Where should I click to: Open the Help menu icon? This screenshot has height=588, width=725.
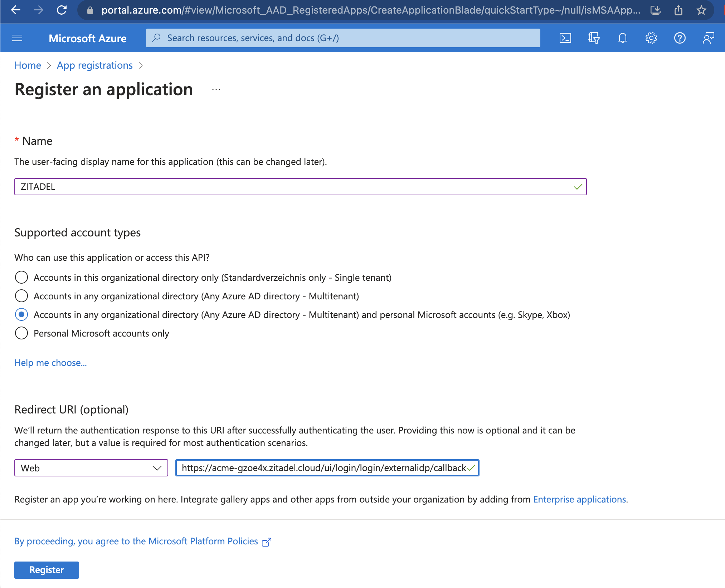pos(680,38)
